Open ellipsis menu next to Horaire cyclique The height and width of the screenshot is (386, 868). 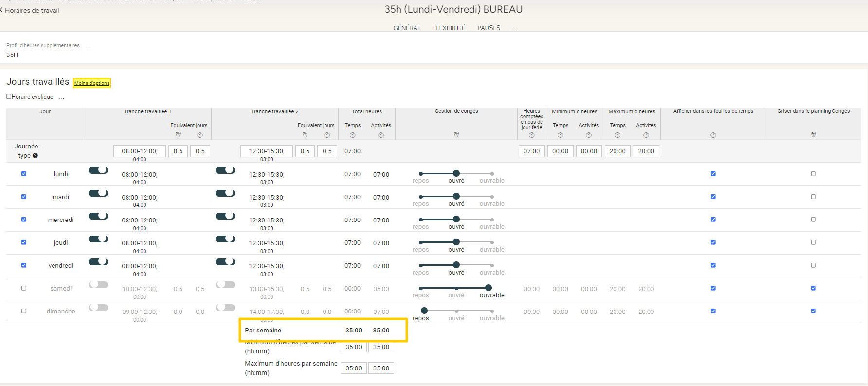click(62, 98)
